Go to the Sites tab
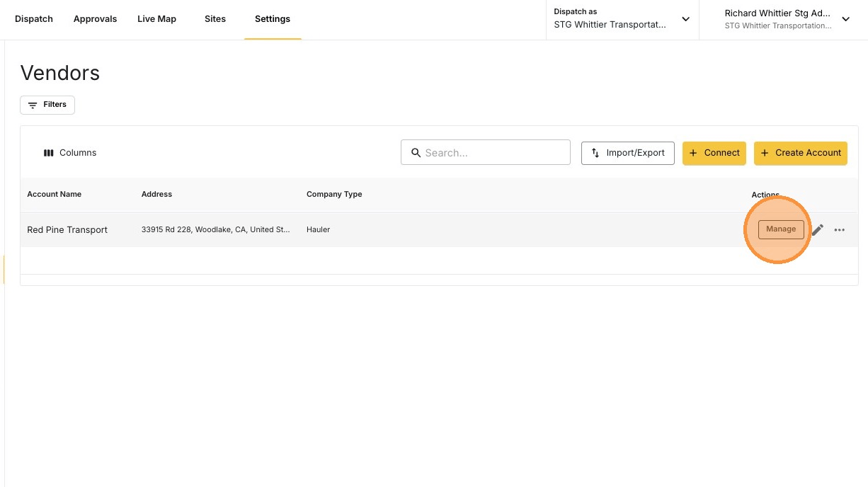 point(215,19)
